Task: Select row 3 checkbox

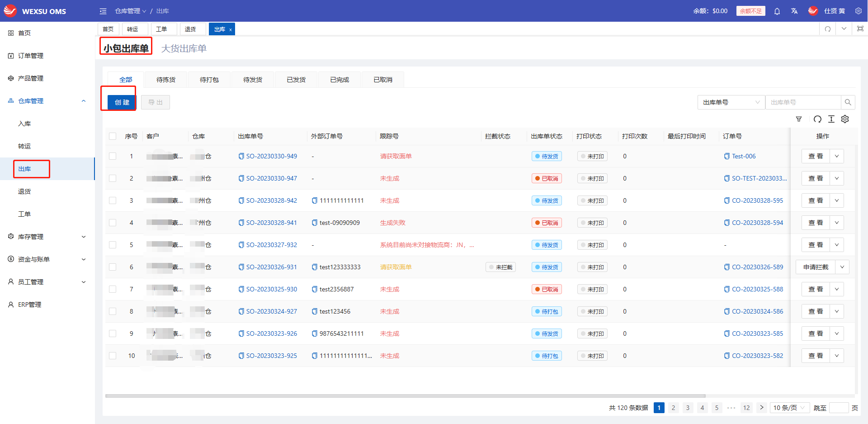Action: click(x=113, y=200)
